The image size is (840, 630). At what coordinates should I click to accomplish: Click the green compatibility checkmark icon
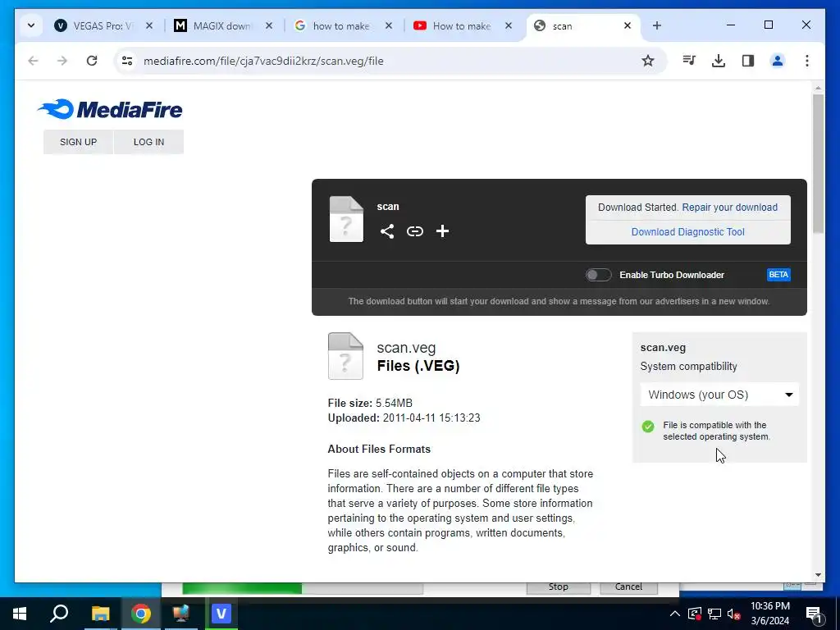(648, 427)
